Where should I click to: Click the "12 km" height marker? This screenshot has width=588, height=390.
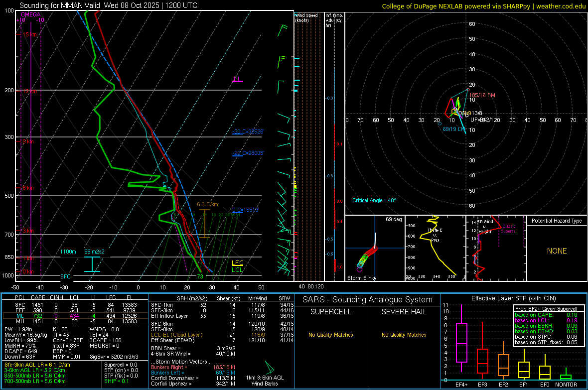29,92
